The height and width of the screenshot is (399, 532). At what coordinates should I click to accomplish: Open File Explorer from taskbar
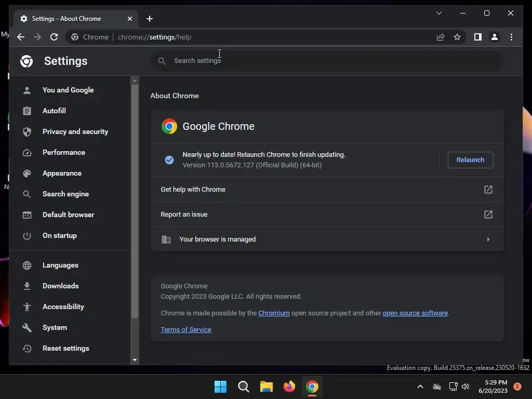pyautogui.click(x=267, y=387)
